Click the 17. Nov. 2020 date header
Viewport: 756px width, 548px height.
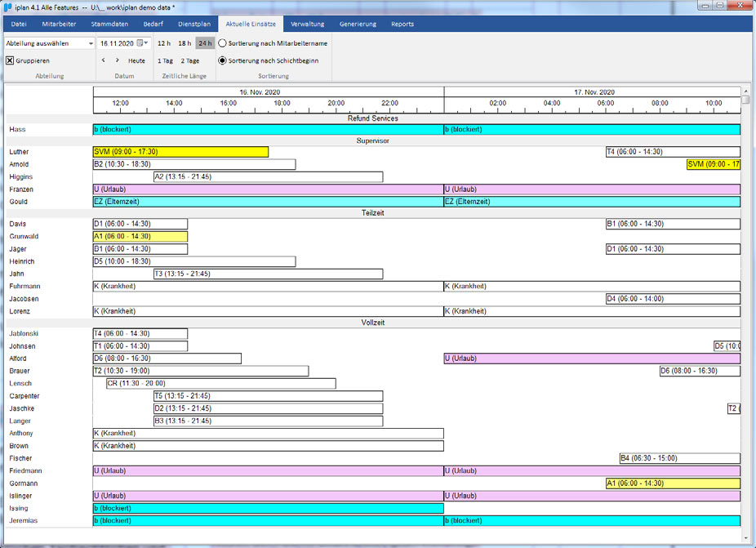pyautogui.click(x=594, y=92)
